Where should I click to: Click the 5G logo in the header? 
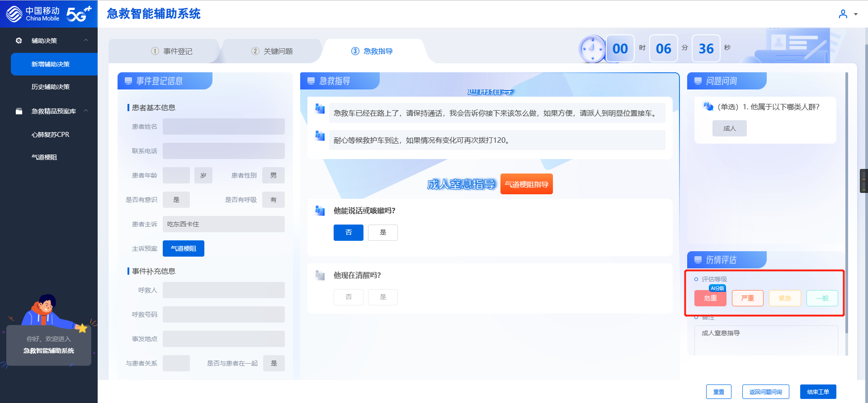(x=79, y=14)
